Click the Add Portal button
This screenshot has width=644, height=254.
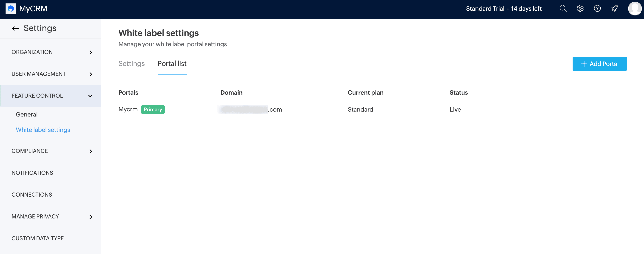tap(599, 64)
